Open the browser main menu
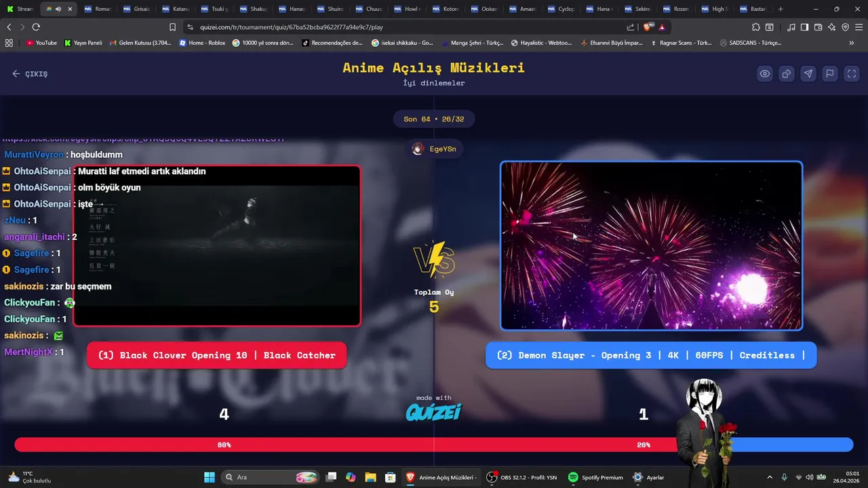868x488 pixels. [859, 27]
